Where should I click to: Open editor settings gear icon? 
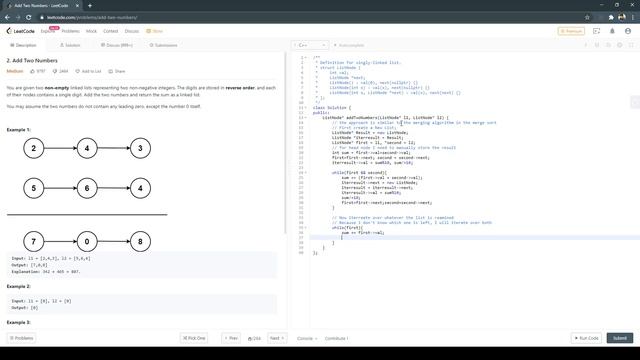(620, 45)
